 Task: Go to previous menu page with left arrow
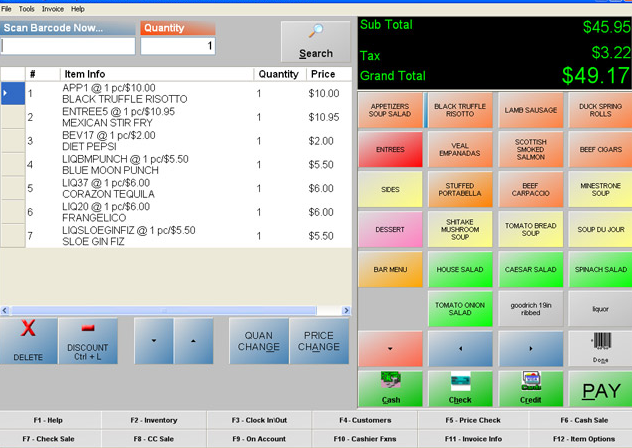460,349
